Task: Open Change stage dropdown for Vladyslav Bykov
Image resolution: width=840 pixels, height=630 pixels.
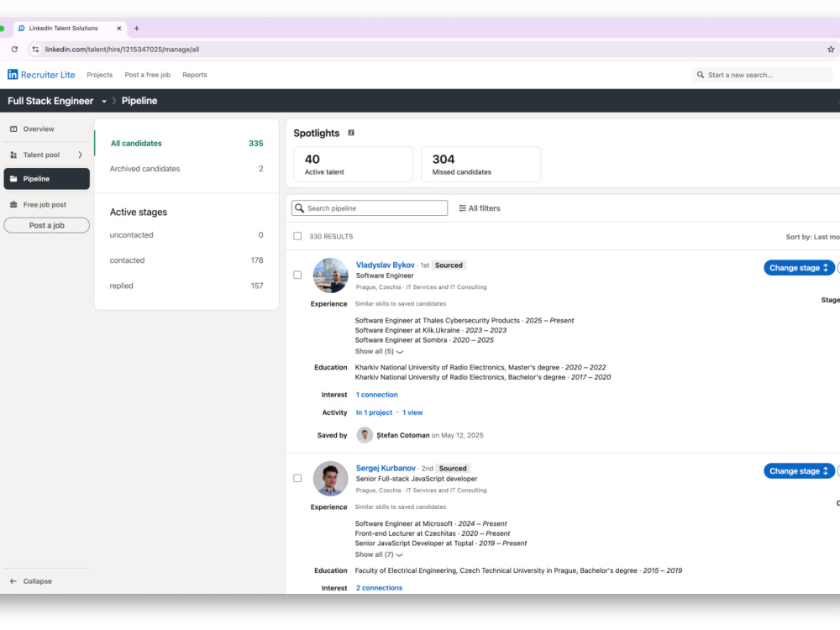Action: 799,268
